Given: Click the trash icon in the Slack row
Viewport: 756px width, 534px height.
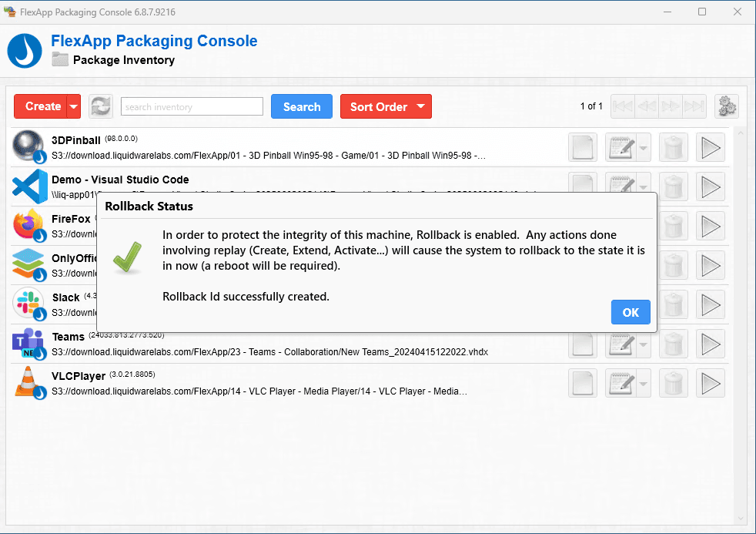Looking at the screenshot, I should (674, 304).
